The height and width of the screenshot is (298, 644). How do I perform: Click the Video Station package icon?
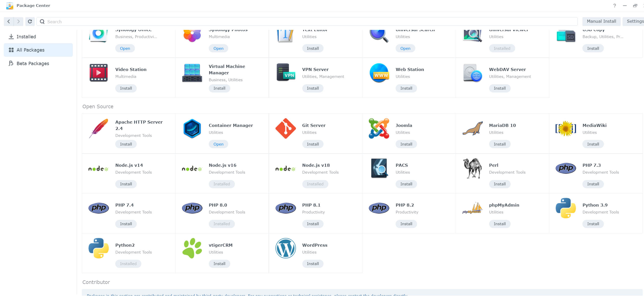click(98, 73)
